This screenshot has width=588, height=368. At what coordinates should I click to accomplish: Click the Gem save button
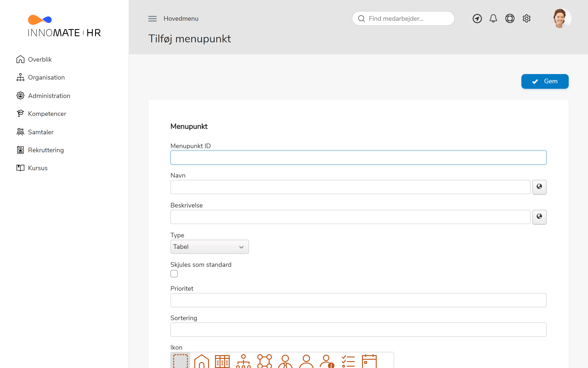click(545, 81)
